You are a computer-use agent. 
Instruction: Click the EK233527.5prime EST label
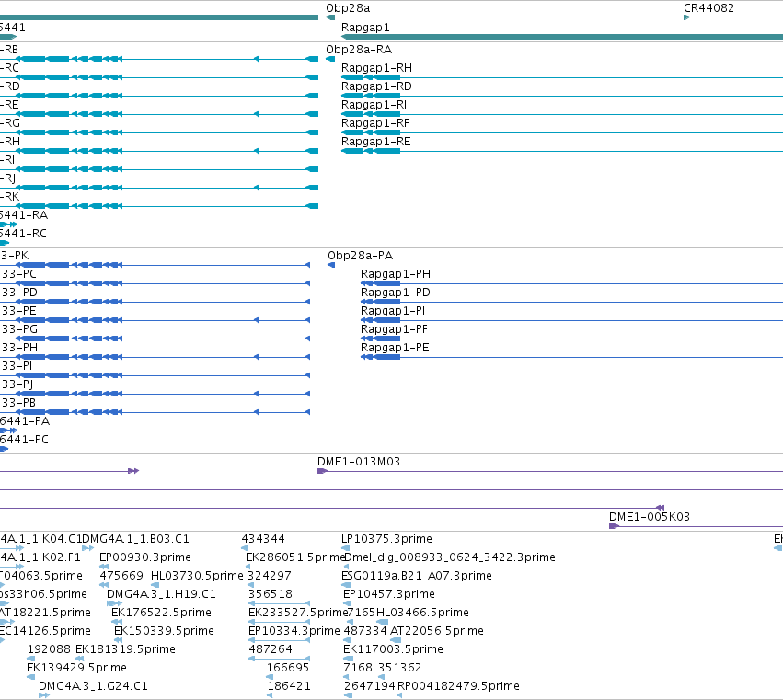pos(297,614)
